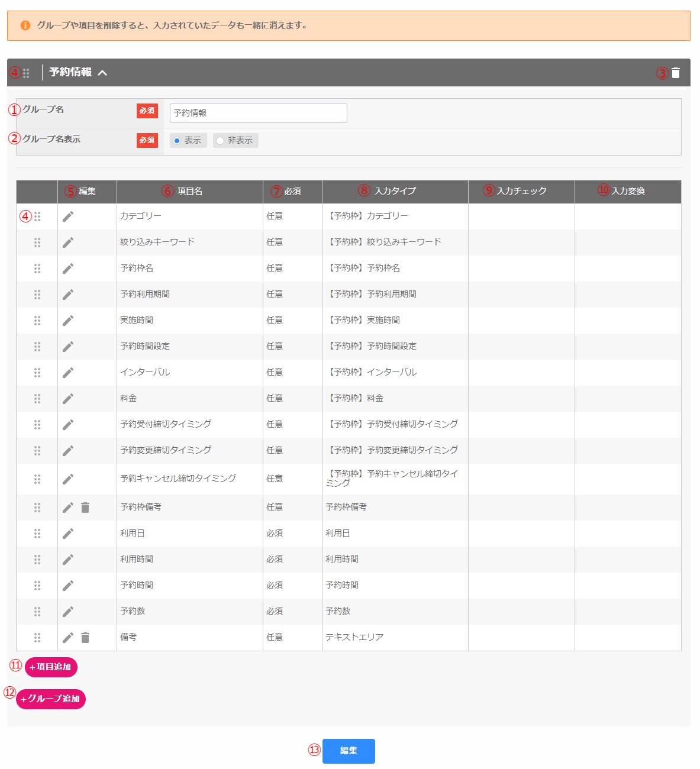This screenshot has height=769, width=700.
Task: Click pencil edit icon for カテゴリー row
Action: click(68, 217)
